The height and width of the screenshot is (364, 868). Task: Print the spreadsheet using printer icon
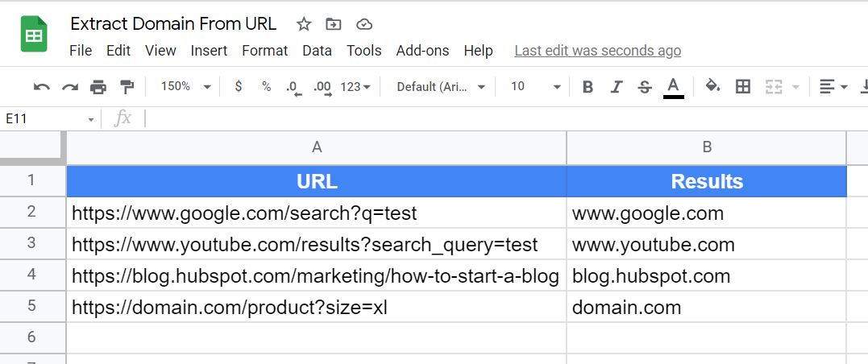click(98, 87)
